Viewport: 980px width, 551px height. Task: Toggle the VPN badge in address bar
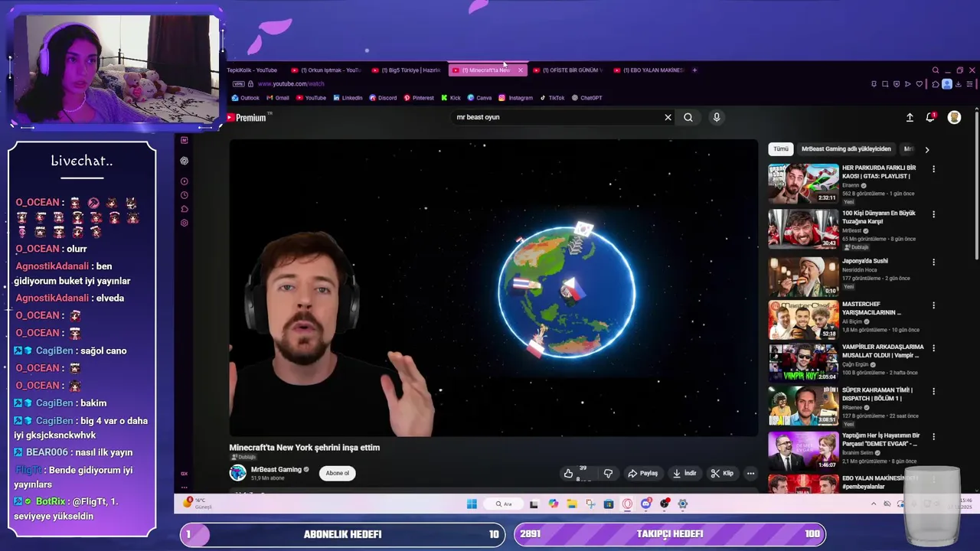[x=239, y=84]
